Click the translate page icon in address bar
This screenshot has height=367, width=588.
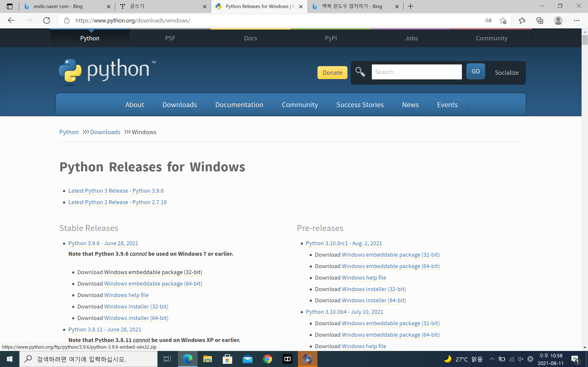pos(488,20)
